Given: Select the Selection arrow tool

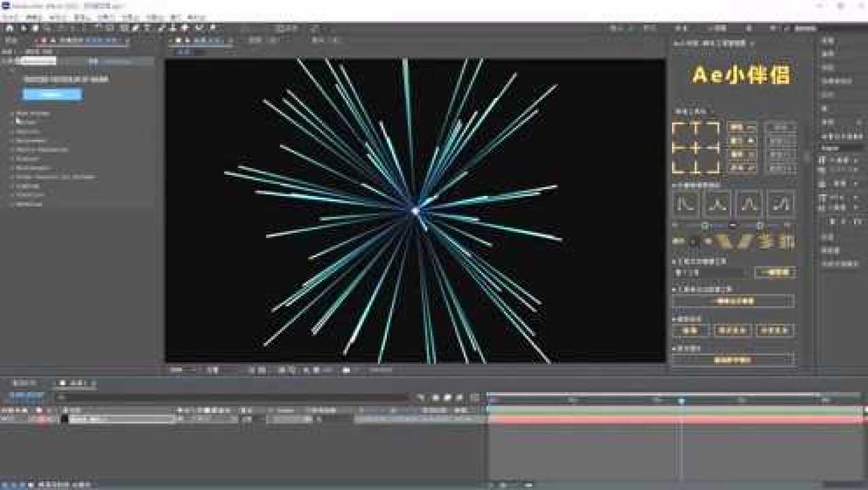Looking at the screenshot, I should (x=23, y=28).
